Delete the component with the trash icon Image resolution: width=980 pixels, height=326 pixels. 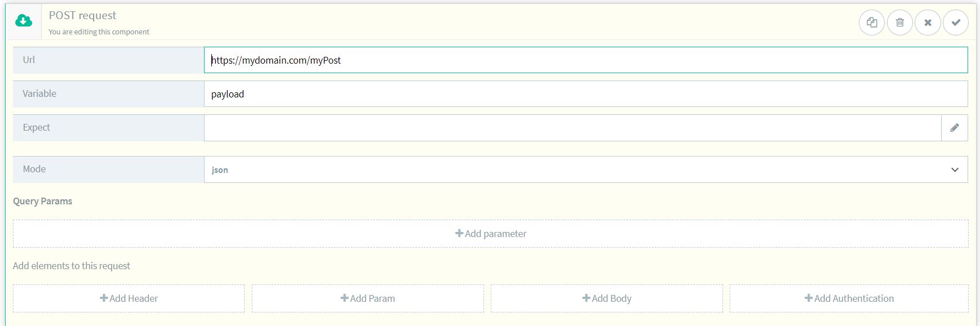coord(900,23)
